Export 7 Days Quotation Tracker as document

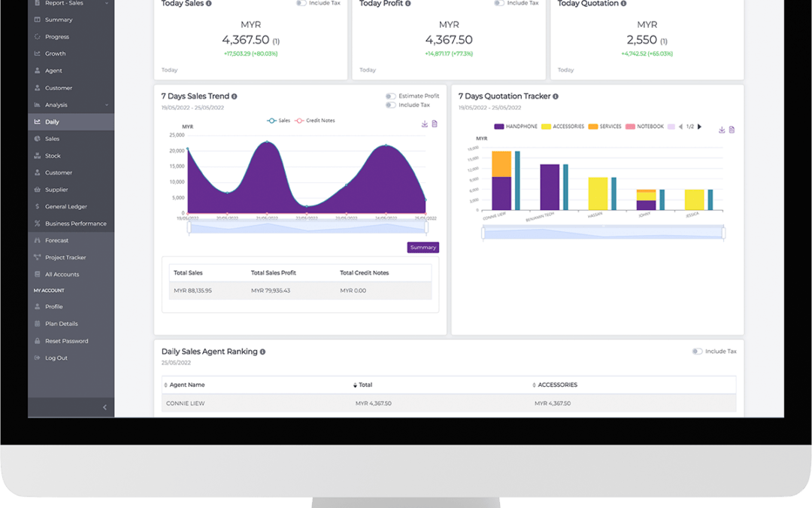(732, 129)
